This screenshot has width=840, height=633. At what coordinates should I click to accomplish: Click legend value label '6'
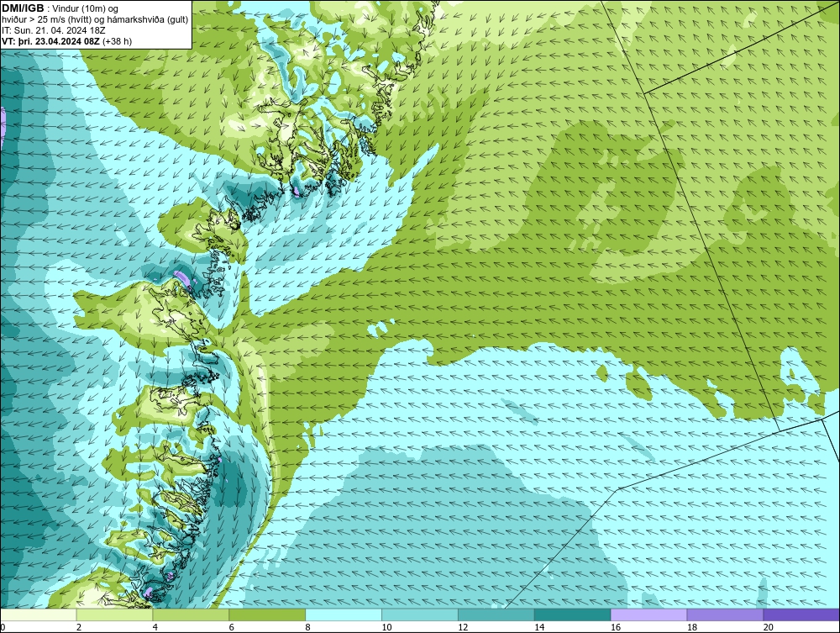(x=232, y=627)
